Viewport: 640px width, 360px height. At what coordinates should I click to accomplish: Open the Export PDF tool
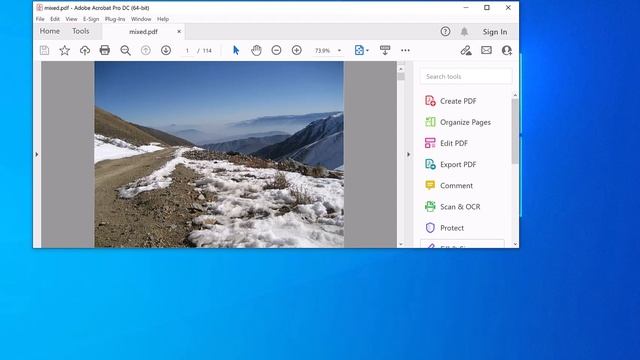[x=450, y=164]
